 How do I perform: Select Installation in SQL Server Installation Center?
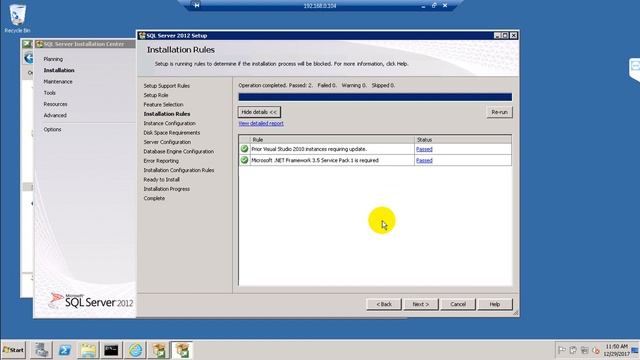59,70
